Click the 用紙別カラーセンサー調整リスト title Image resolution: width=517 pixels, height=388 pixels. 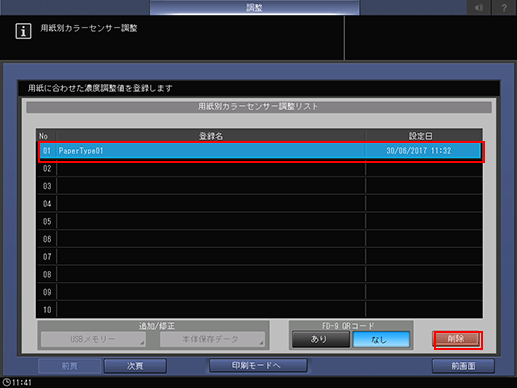[x=259, y=107]
